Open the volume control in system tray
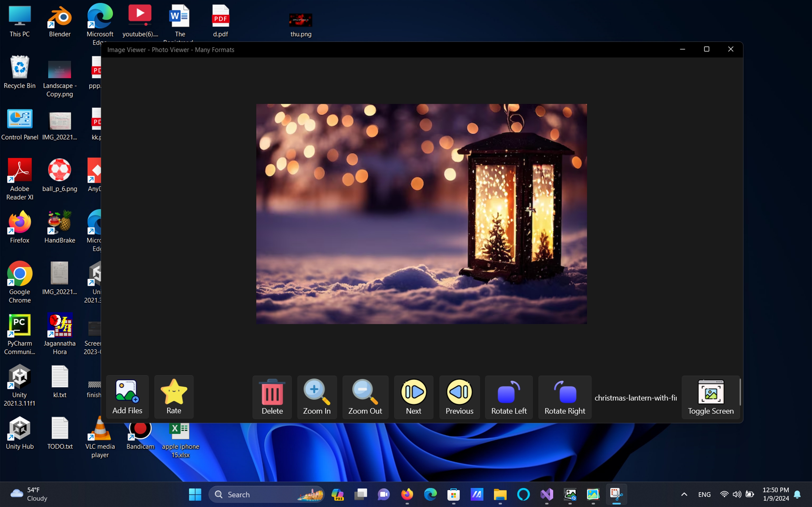Screen dimensions: 812x507 737,494
